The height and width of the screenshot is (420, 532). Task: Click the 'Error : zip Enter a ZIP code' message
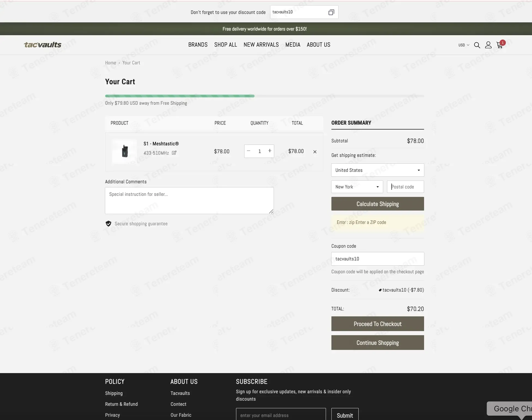coord(361,222)
